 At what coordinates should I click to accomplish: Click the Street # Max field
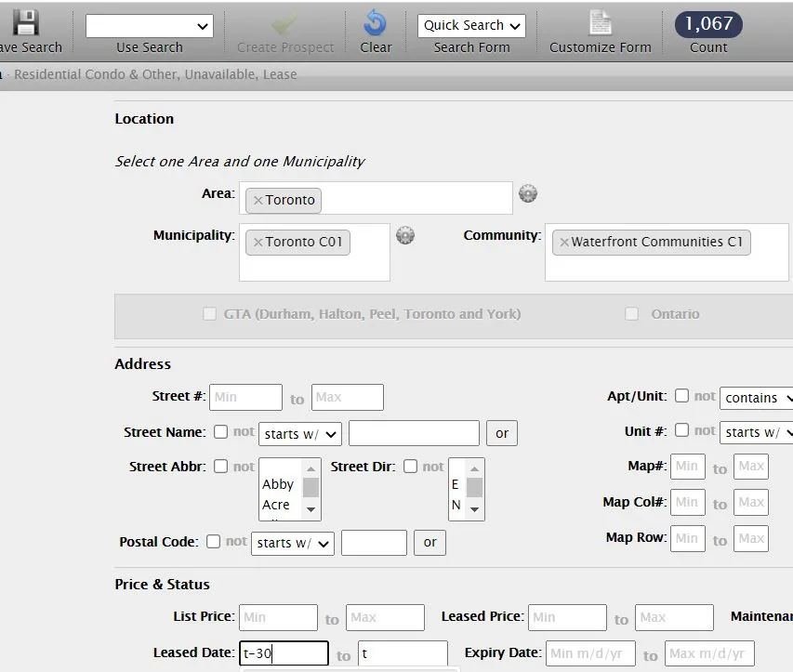tap(348, 398)
